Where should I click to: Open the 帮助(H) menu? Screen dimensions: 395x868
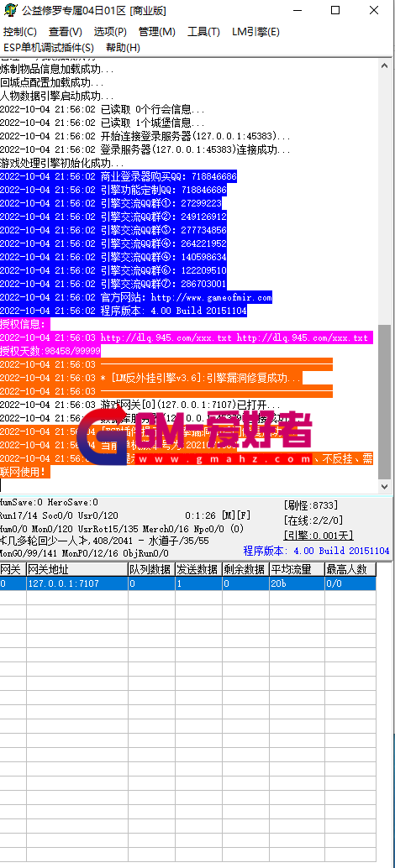pos(123,48)
